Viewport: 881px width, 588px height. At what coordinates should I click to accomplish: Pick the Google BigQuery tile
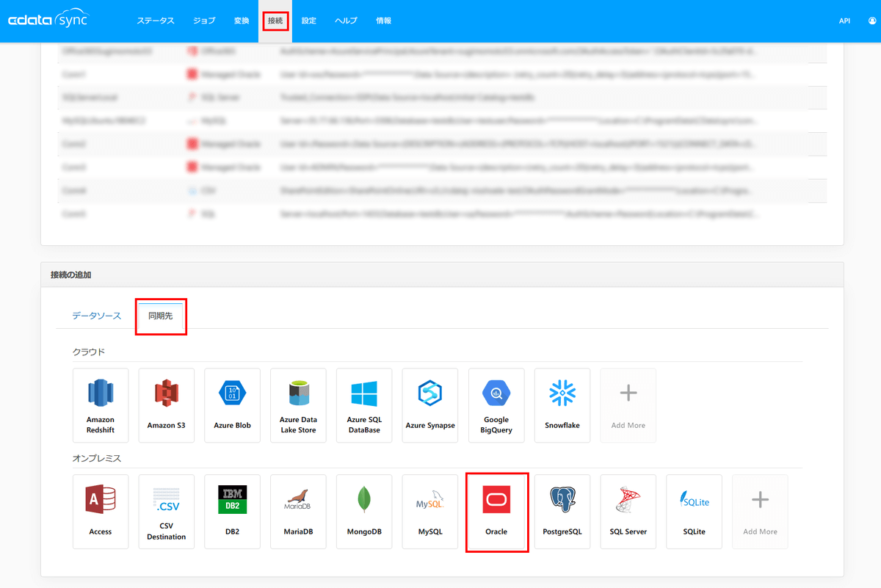tap(496, 405)
